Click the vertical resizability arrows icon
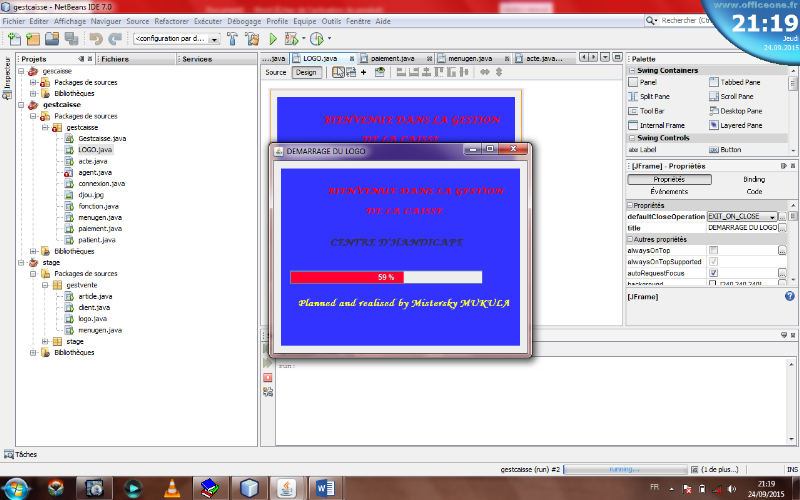Viewport: 800px width, 500px height. click(x=499, y=72)
